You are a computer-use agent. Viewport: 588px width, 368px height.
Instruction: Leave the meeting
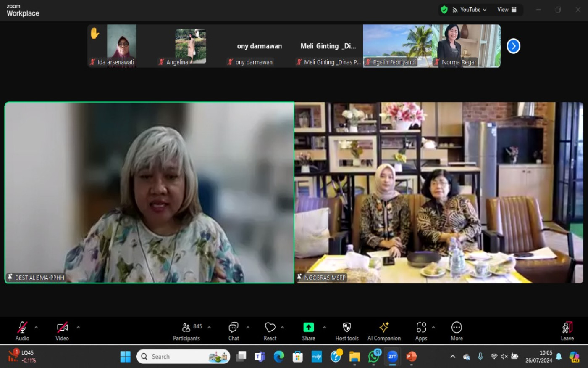pos(567,331)
